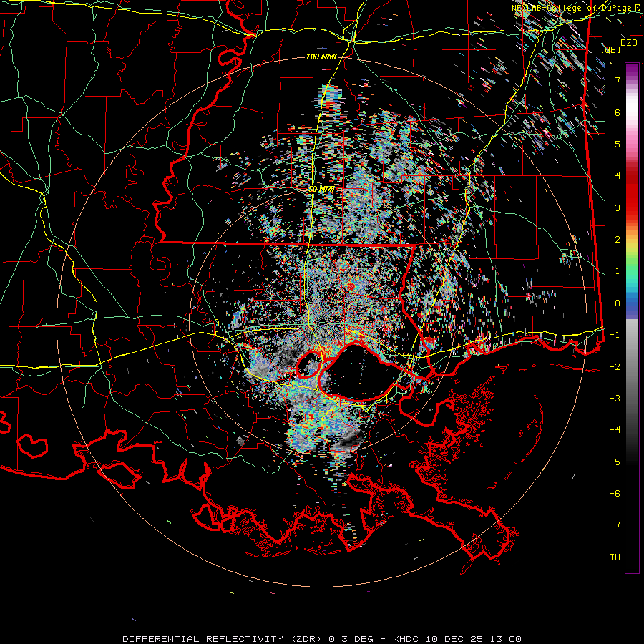This screenshot has height=644, width=644.
Task: Click the "-1" tick label on the color scale
Action: (615, 335)
